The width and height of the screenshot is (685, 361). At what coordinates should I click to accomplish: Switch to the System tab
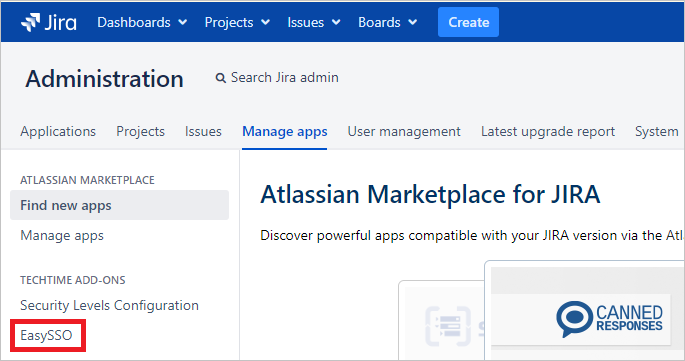click(x=657, y=132)
